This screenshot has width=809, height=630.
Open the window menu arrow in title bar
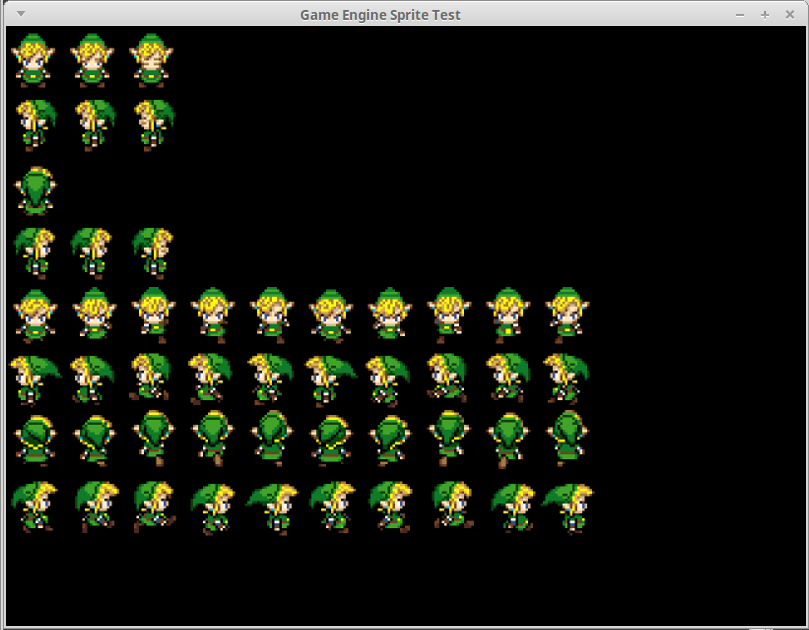(21, 14)
